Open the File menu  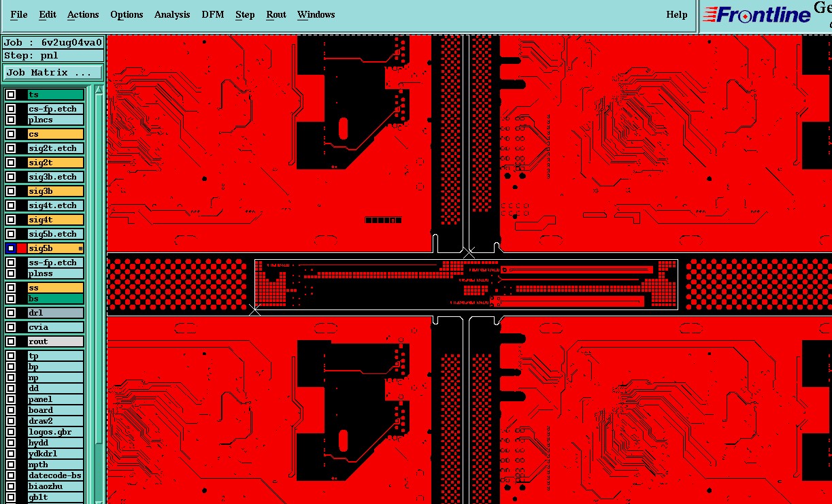tap(18, 14)
